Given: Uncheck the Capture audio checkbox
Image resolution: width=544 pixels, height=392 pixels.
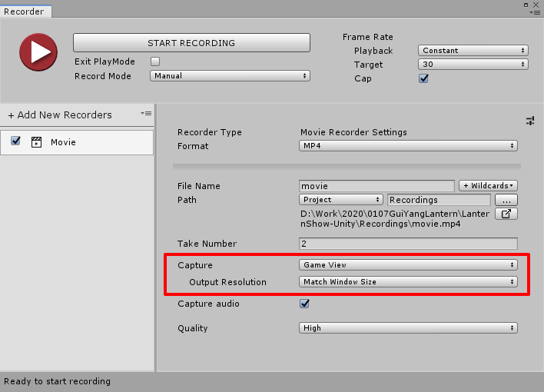Looking at the screenshot, I should click(304, 304).
